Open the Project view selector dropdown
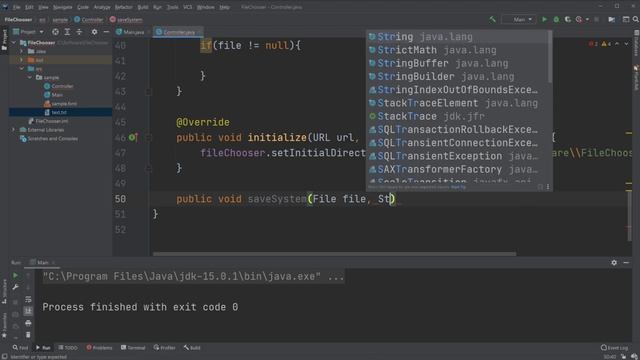Screen dimensions: 640x360 [28, 31]
